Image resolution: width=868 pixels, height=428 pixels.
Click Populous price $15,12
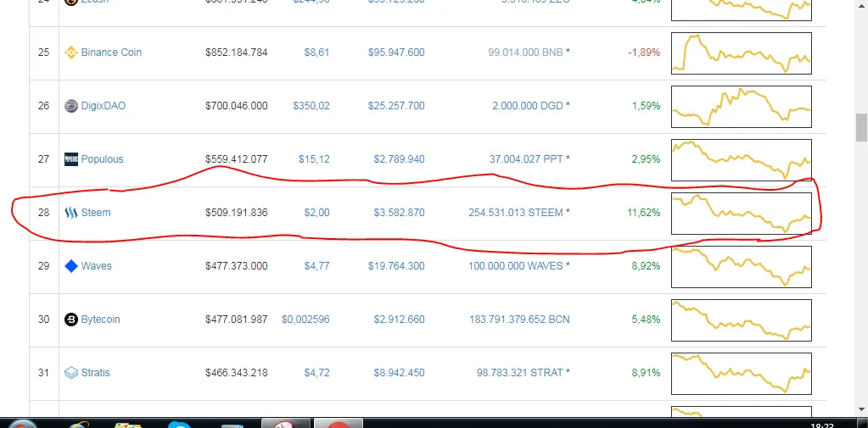(x=314, y=159)
